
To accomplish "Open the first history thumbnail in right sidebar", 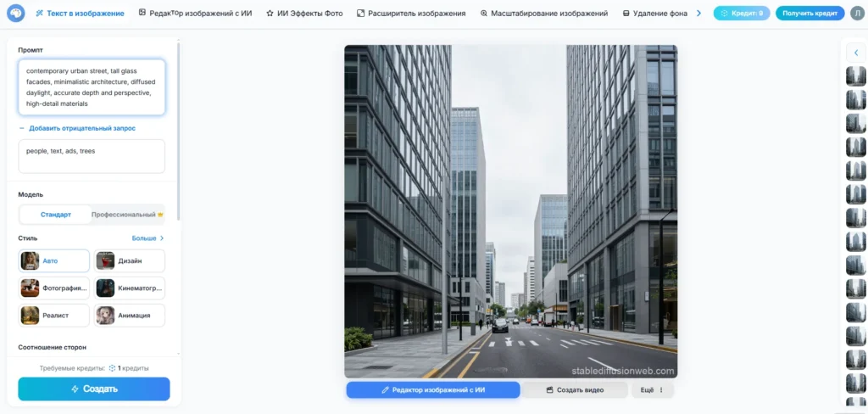I will (856, 76).
